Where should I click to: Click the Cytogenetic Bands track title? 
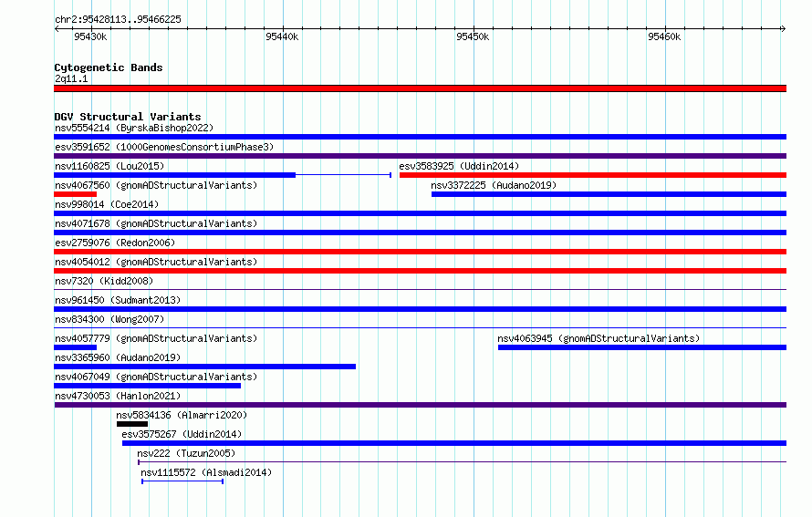[x=109, y=67]
